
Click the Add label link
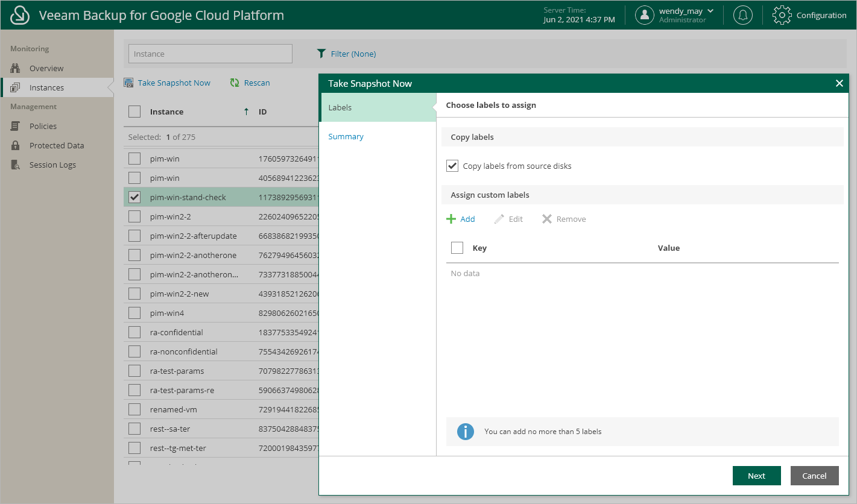click(x=467, y=219)
